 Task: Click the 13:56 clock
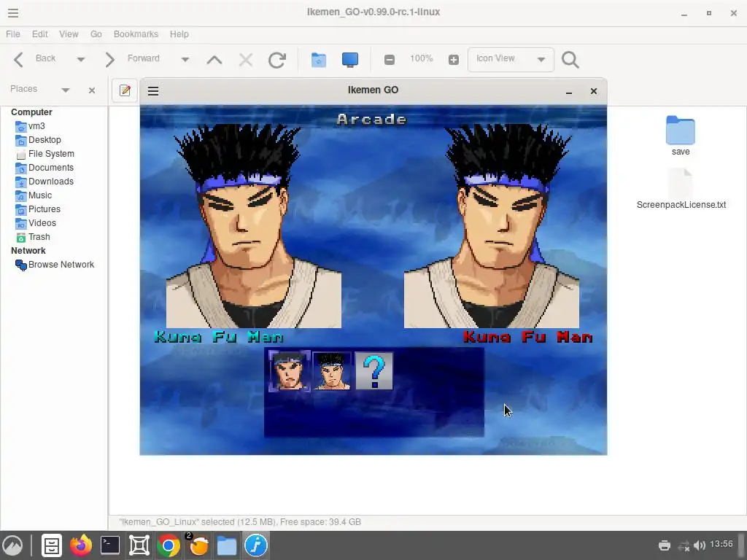(721, 544)
